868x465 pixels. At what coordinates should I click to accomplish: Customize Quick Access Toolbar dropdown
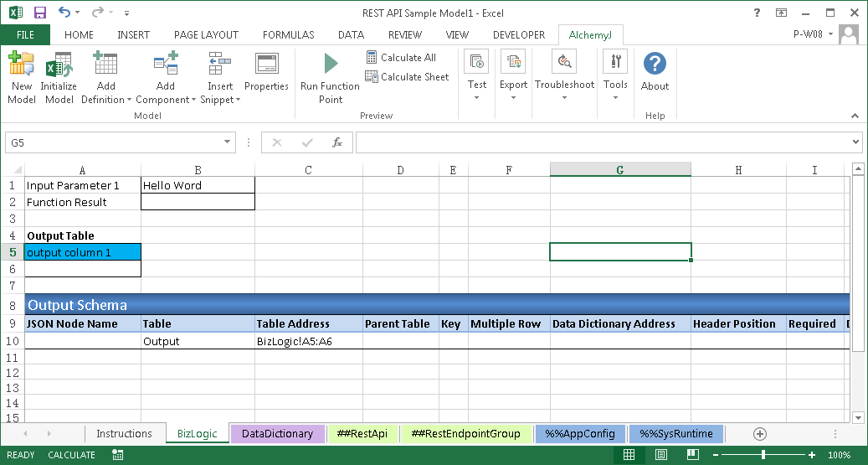click(126, 13)
